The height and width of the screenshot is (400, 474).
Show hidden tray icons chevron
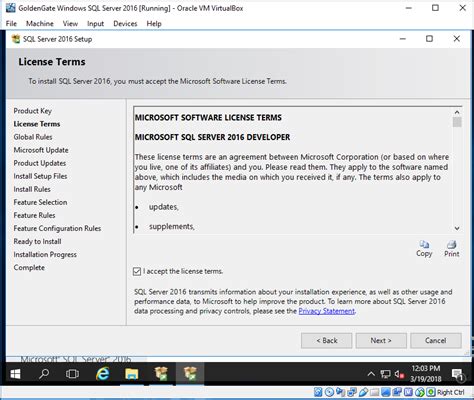tap(371, 374)
